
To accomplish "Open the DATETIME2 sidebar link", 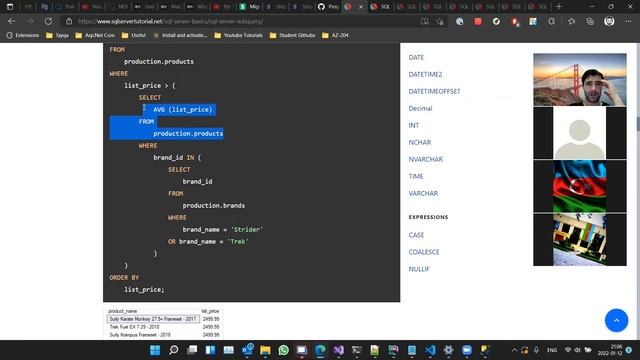I will point(425,74).
